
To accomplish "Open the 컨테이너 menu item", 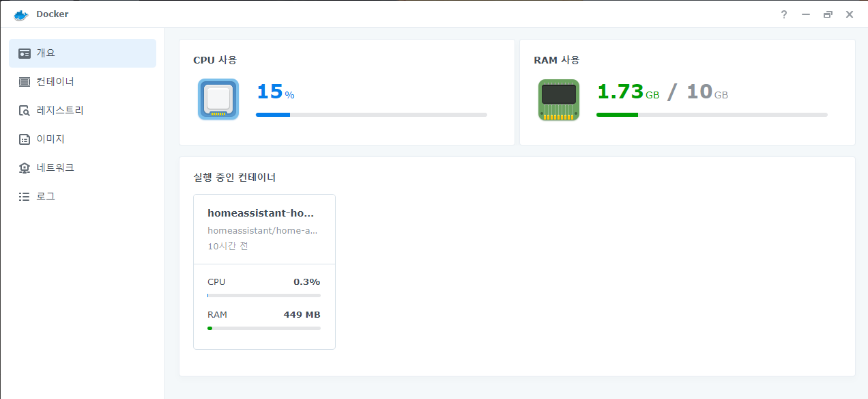I will 83,82.
